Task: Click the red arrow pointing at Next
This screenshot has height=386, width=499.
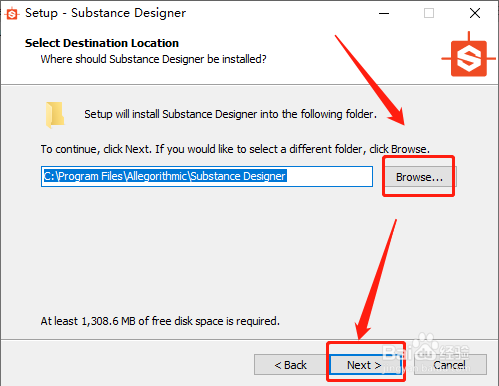Action: pos(376,279)
